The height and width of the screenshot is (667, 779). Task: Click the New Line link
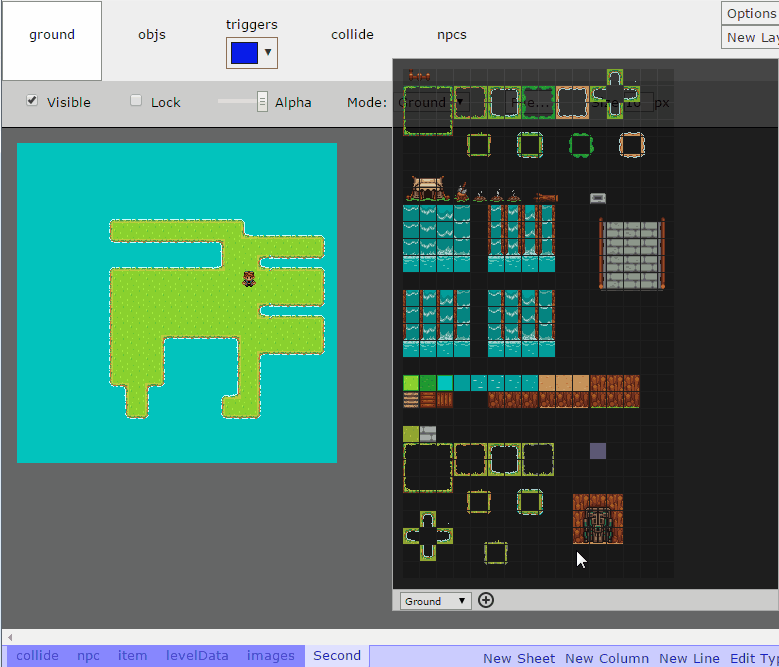click(x=689, y=658)
